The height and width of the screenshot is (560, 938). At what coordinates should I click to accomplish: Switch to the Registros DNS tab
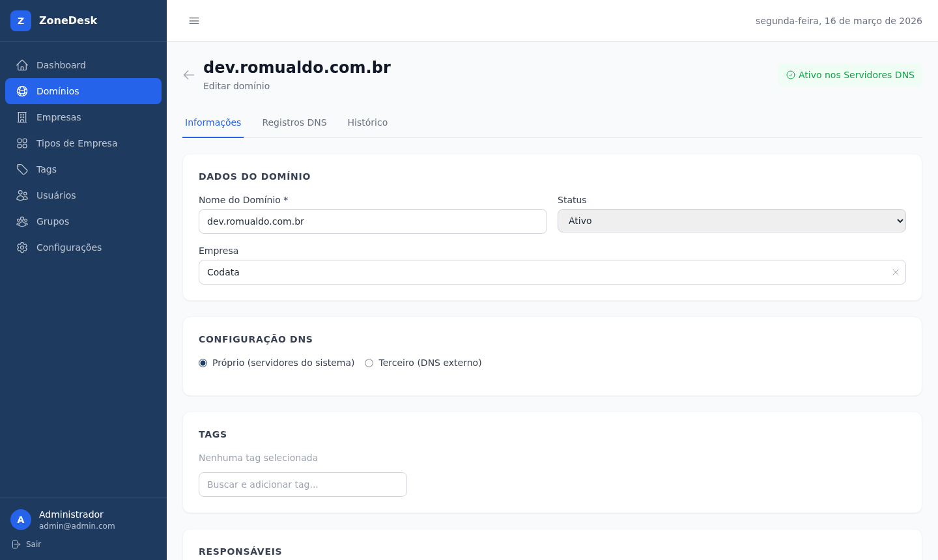294,122
